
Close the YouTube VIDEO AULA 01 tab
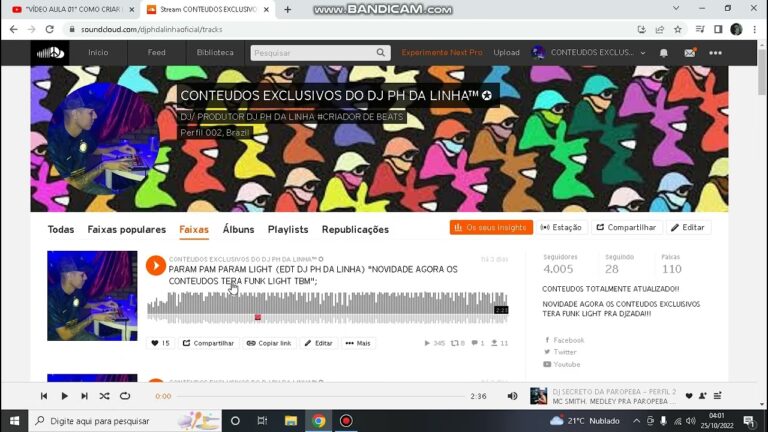(x=132, y=9)
